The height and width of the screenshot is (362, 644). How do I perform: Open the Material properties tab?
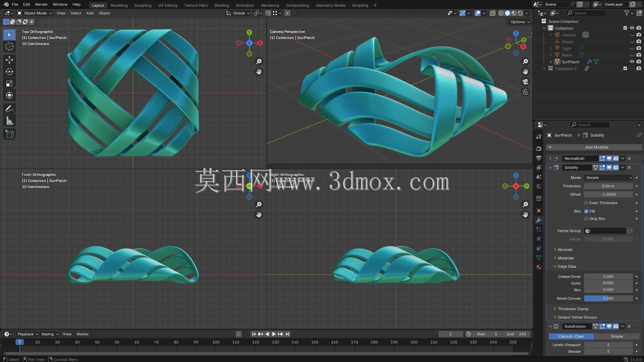click(539, 267)
